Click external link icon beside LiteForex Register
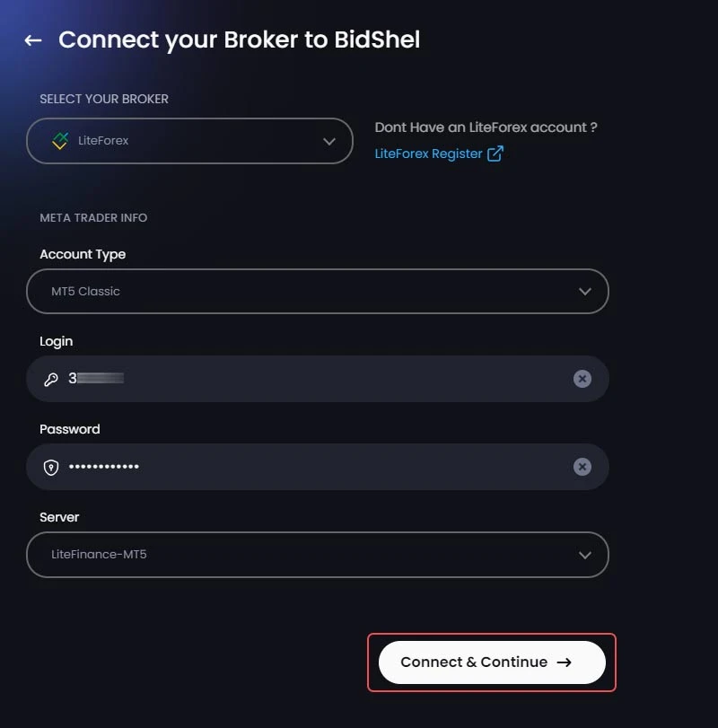The image size is (718, 728). [495, 153]
